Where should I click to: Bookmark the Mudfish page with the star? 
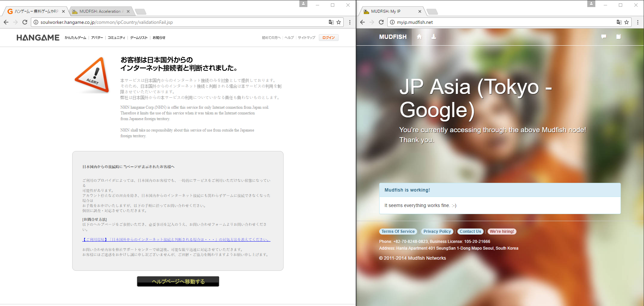pos(627,22)
